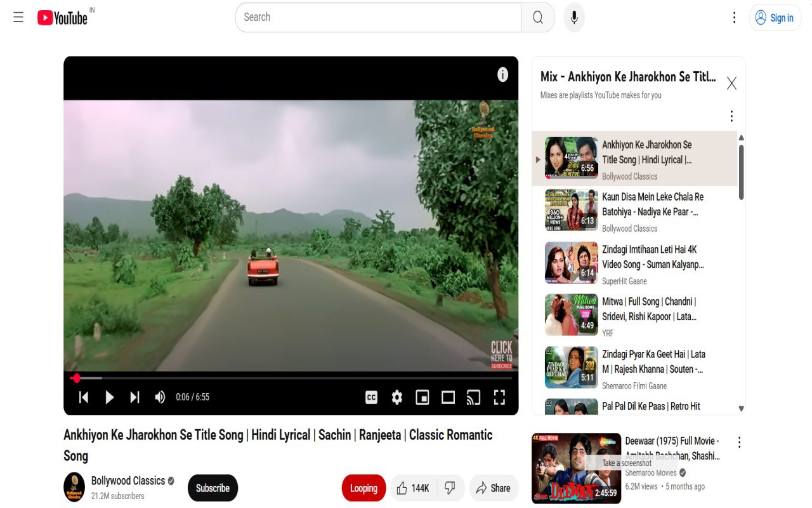Subscribe to Bollywood Classics
Image resolution: width=812 pixels, height=508 pixels.
(213, 488)
